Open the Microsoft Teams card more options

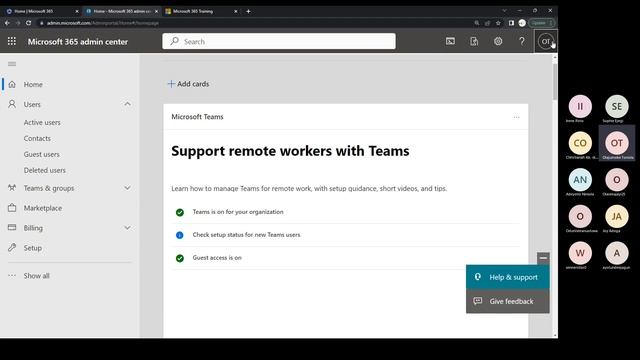point(516,117)
